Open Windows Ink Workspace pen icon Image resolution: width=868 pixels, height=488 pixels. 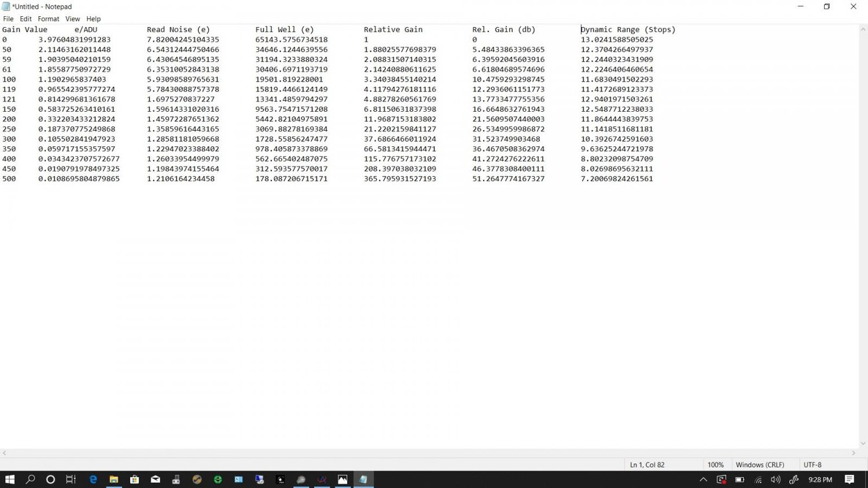(794, 479)
